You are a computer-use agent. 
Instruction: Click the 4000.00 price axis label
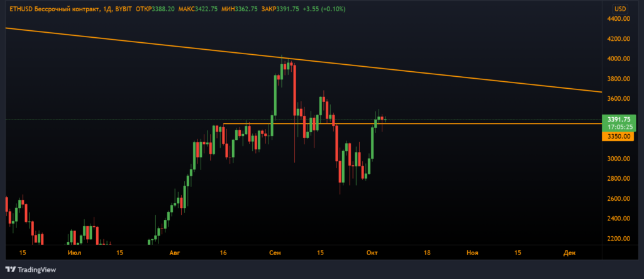618,59
